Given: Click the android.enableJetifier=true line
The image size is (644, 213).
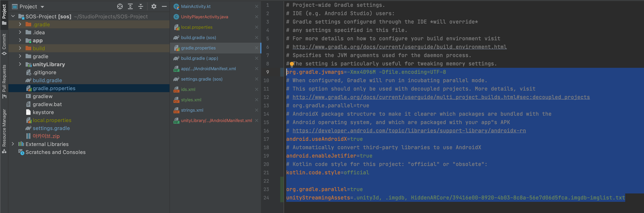Looking at the screenshot, I should tap(329, 156).
